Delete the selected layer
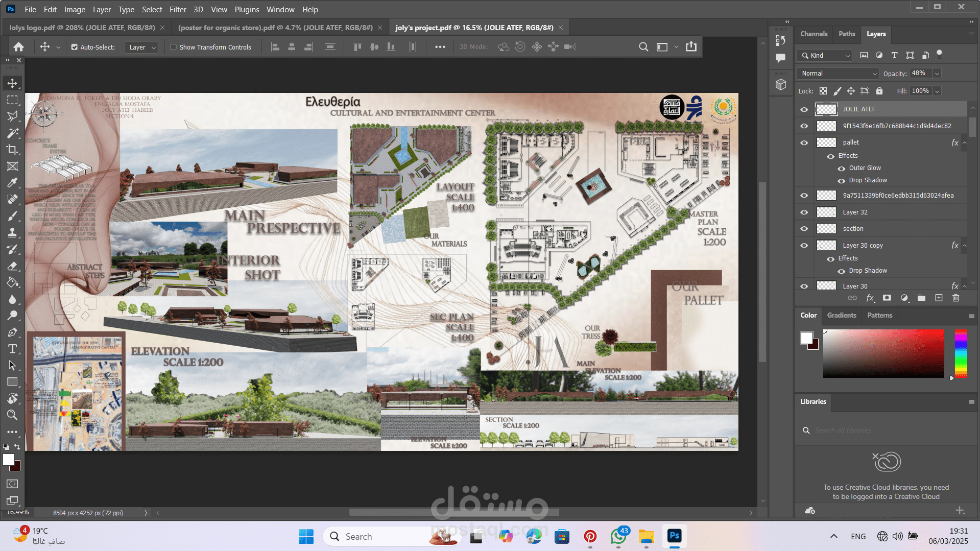This screenshot has width=980, height=551. pos(955,298)
